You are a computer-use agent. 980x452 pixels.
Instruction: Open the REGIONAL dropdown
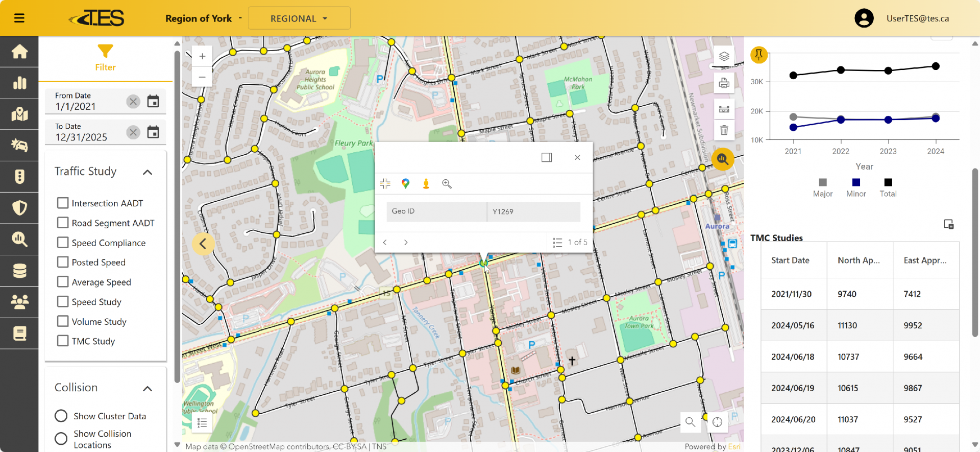tap(299, 18)
